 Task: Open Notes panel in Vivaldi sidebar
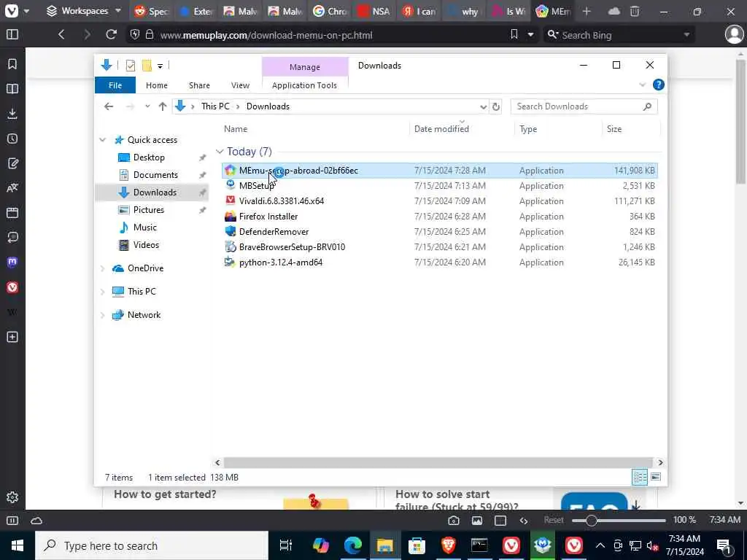[x=12, y=163]
